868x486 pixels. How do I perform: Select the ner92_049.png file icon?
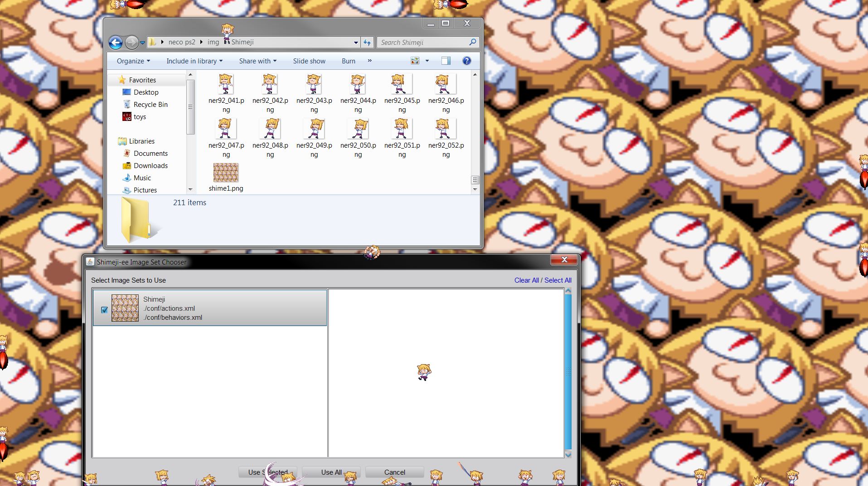click(x=313, y=129)
